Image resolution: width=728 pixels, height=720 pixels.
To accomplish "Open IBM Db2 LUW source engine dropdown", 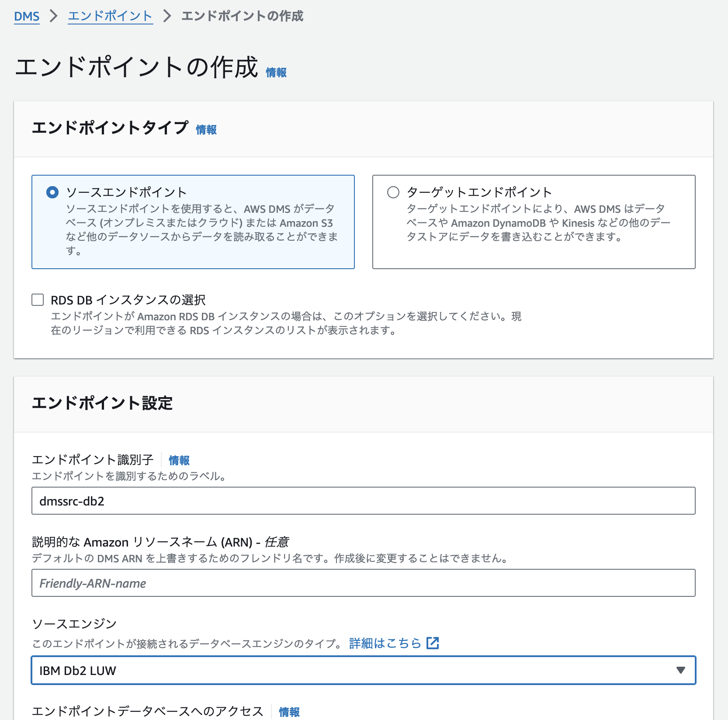I will [364, 670].
